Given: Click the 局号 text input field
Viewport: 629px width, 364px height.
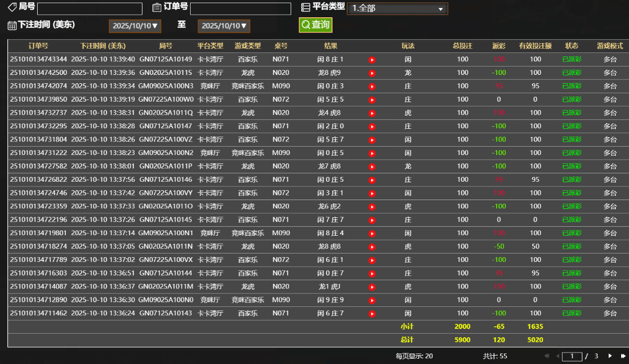Looking at the screenshot, I should click(x=89, y=8).
